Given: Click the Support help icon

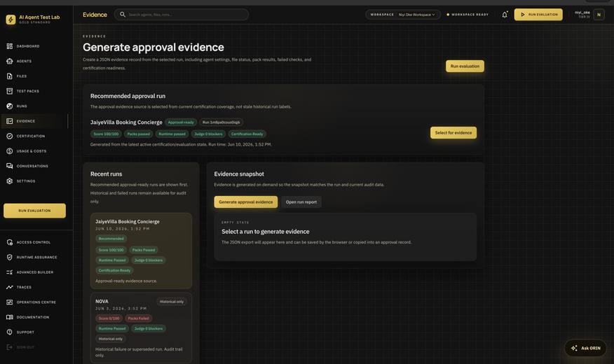Looking at the screenshot, I should coord(9,332).
